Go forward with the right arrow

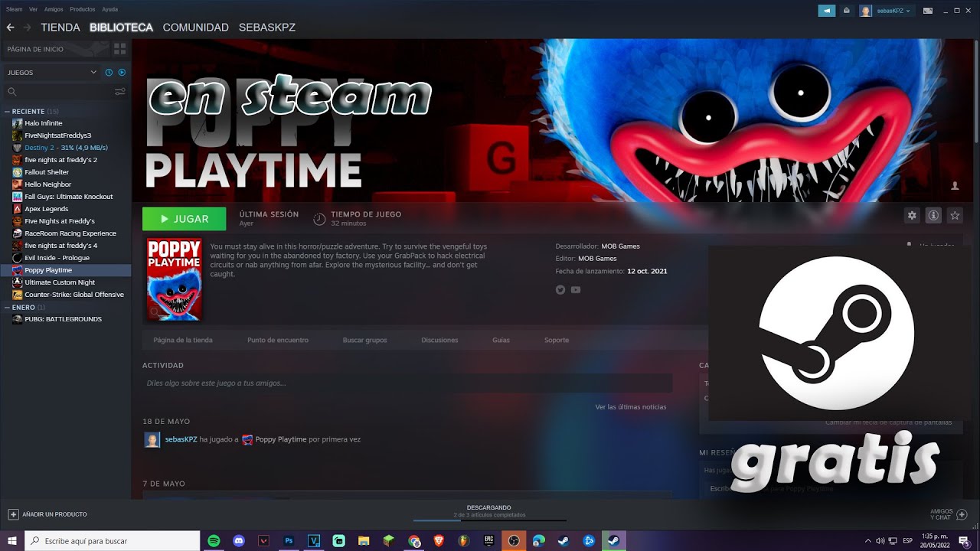coord(28,28)
